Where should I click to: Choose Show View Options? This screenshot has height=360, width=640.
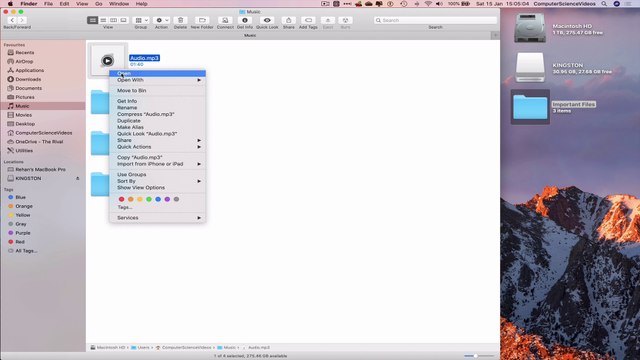point(158,188)
